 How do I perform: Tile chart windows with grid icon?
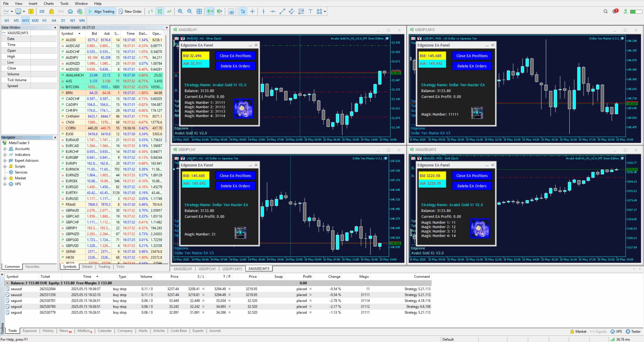(199, 11)
